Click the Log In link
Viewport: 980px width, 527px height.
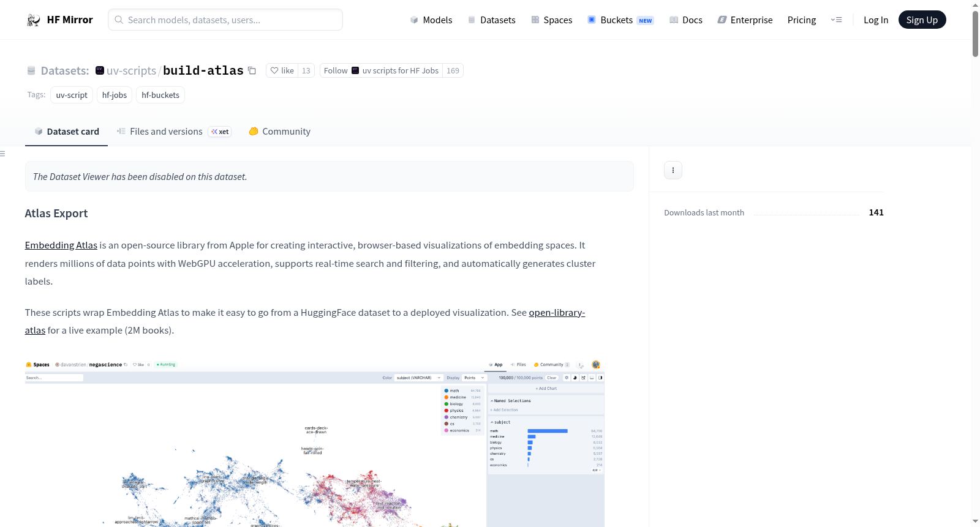pos(876,20)
